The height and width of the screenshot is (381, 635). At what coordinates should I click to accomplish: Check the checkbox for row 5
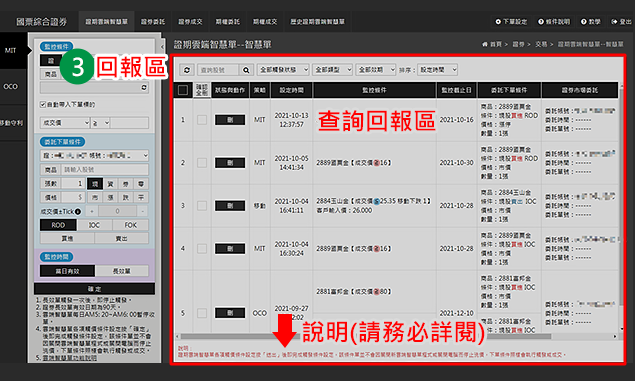point(202,313)
